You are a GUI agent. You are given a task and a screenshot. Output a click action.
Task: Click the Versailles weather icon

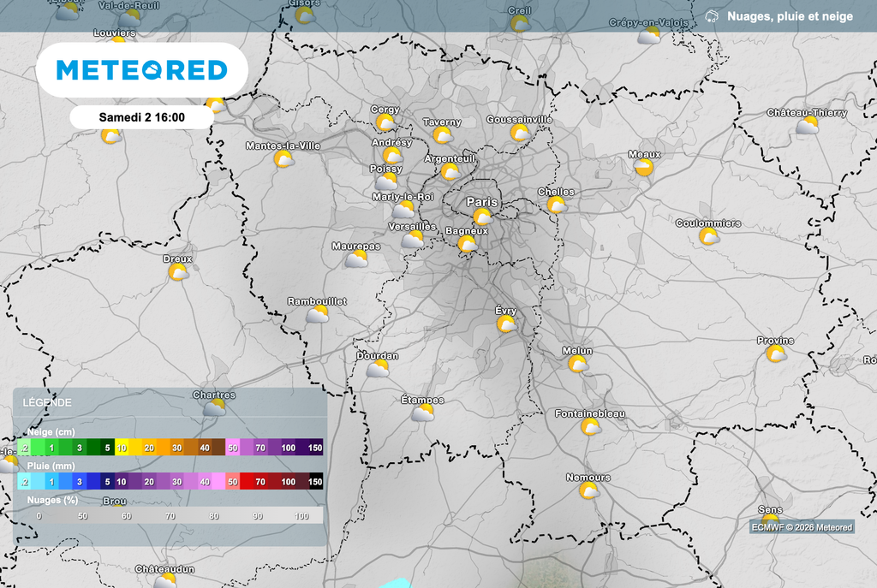tap(413, 240)
